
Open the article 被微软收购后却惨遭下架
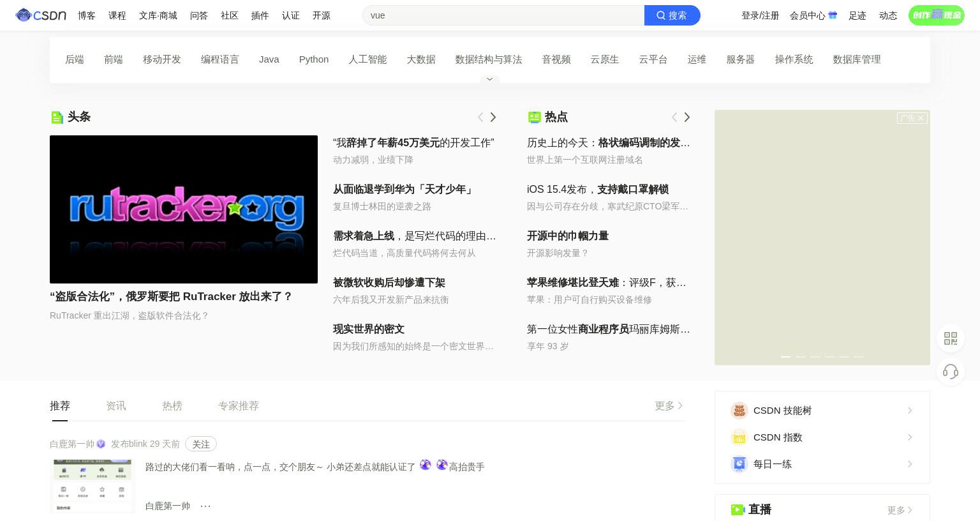click(x=389, y=282)
